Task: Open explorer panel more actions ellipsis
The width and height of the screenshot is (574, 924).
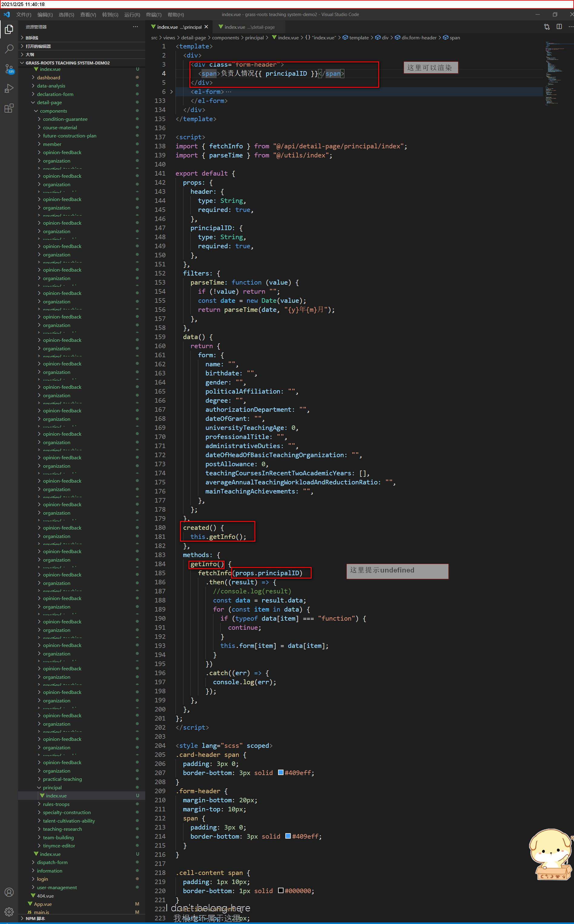Action: tap(136, 27)
